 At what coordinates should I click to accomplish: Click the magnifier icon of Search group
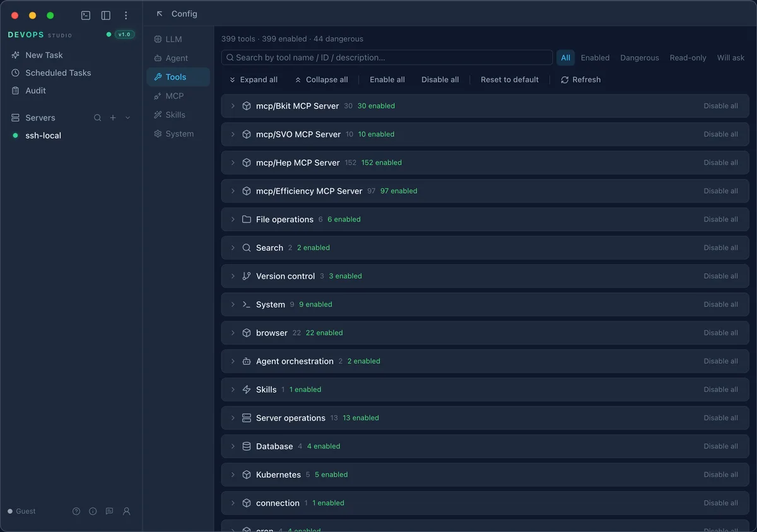tap(247, 248)
